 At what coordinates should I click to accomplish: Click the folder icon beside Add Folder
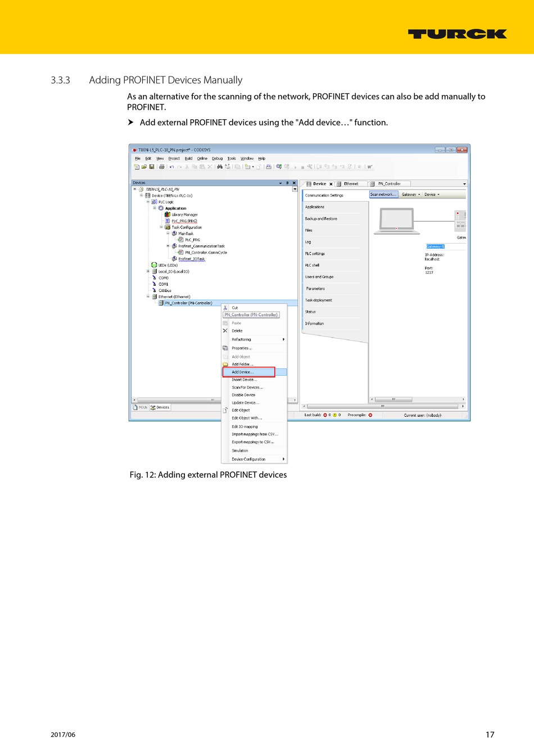click(225, 364)
